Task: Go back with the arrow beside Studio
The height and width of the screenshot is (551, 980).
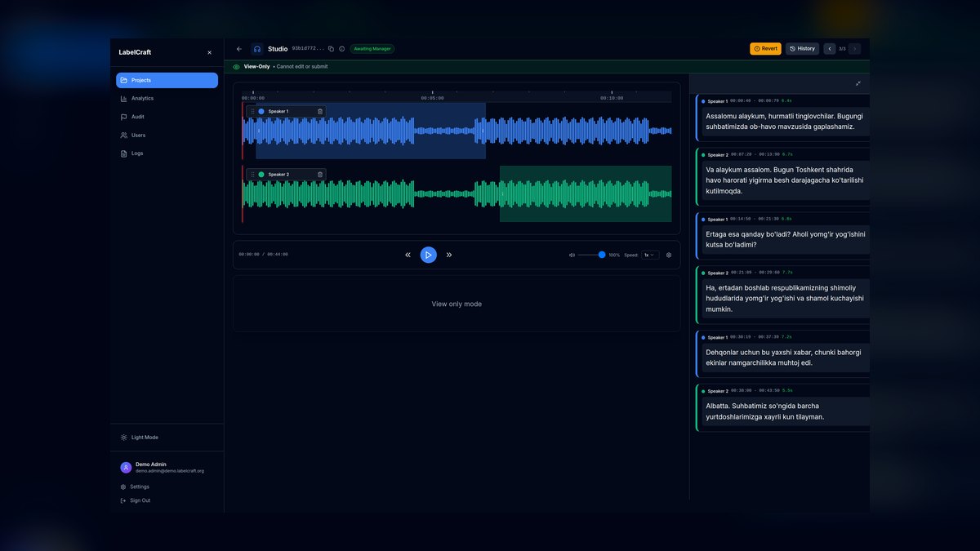Action: [x=238, y=49]
